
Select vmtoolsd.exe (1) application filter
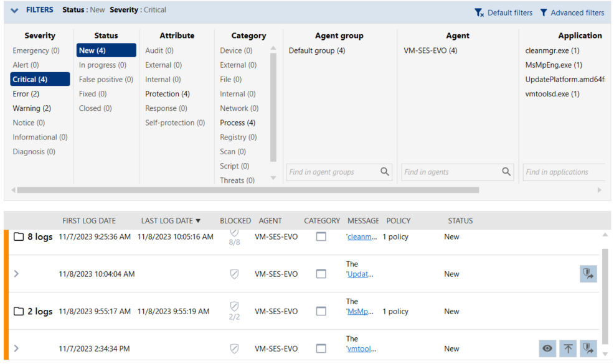click(x=552, y=94)
